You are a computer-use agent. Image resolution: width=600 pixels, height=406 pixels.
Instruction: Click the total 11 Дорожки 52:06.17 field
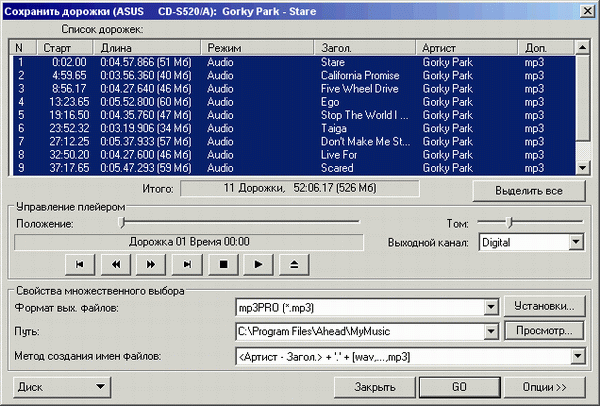coord(300,188)
